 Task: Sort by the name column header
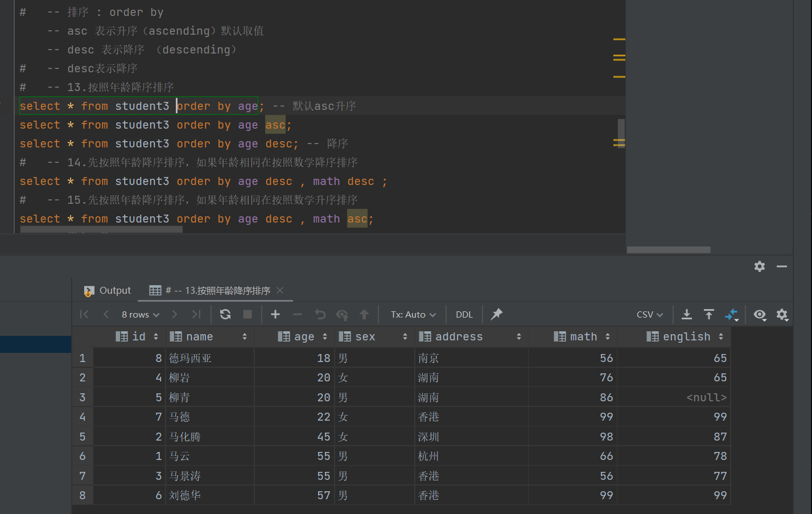209,336
